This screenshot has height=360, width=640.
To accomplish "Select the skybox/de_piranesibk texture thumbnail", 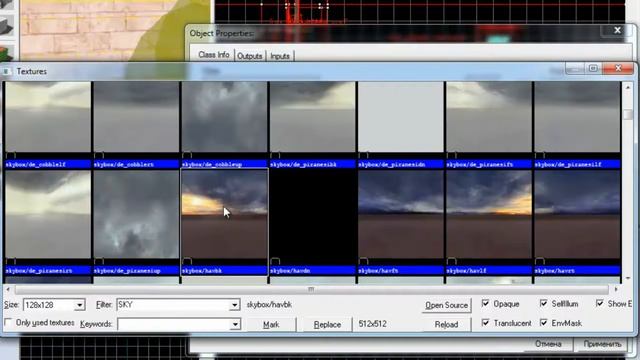I will click(313, 117).
